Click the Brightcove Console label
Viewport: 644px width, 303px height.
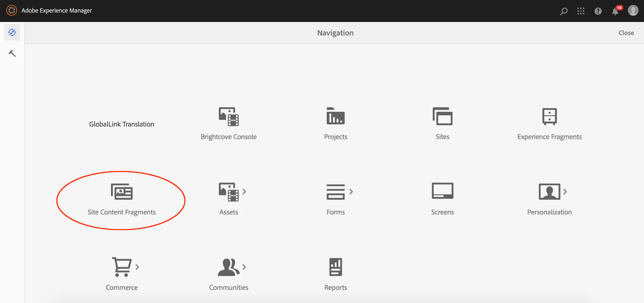(229, 137)
